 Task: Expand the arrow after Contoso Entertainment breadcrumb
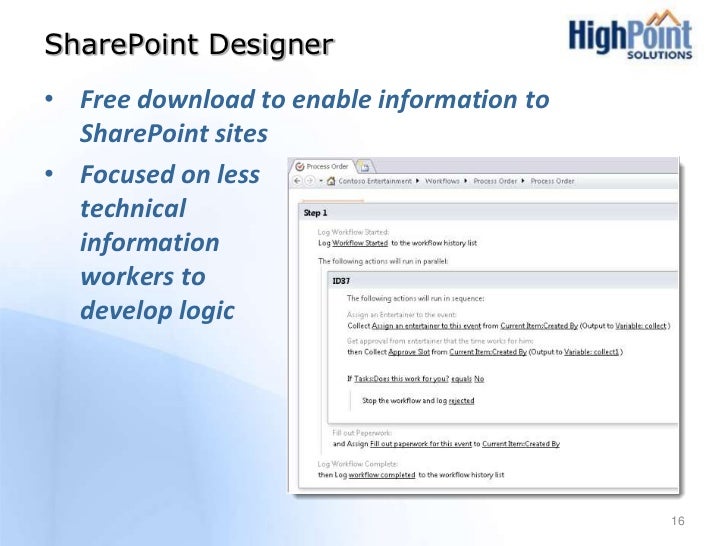pyautogui.click(x=417, y=181)
